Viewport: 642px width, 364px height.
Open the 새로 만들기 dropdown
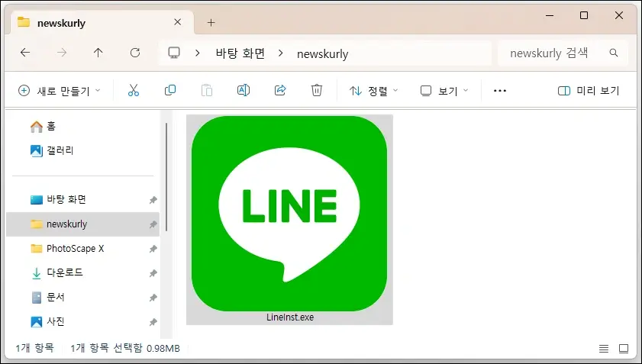(60, 91)
